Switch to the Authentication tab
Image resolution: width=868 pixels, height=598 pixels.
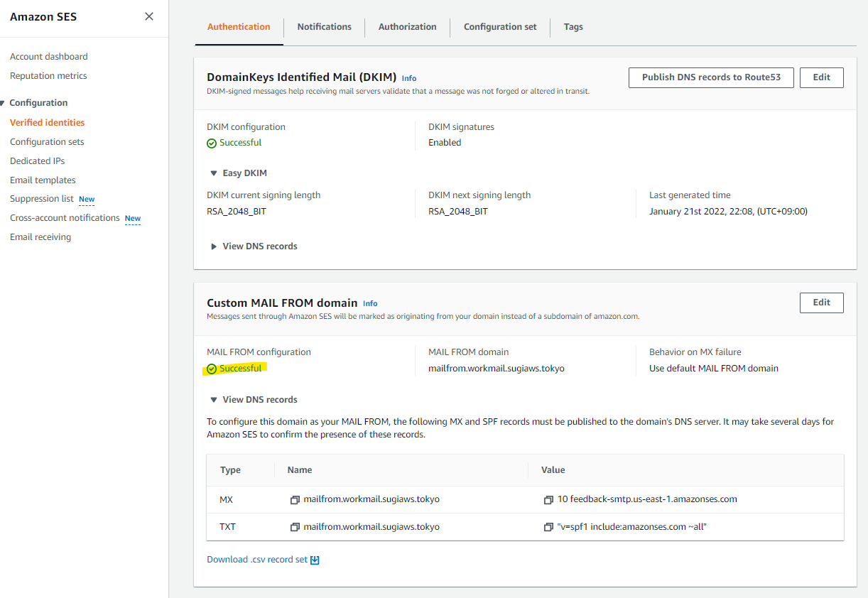(x=239, y=27)
